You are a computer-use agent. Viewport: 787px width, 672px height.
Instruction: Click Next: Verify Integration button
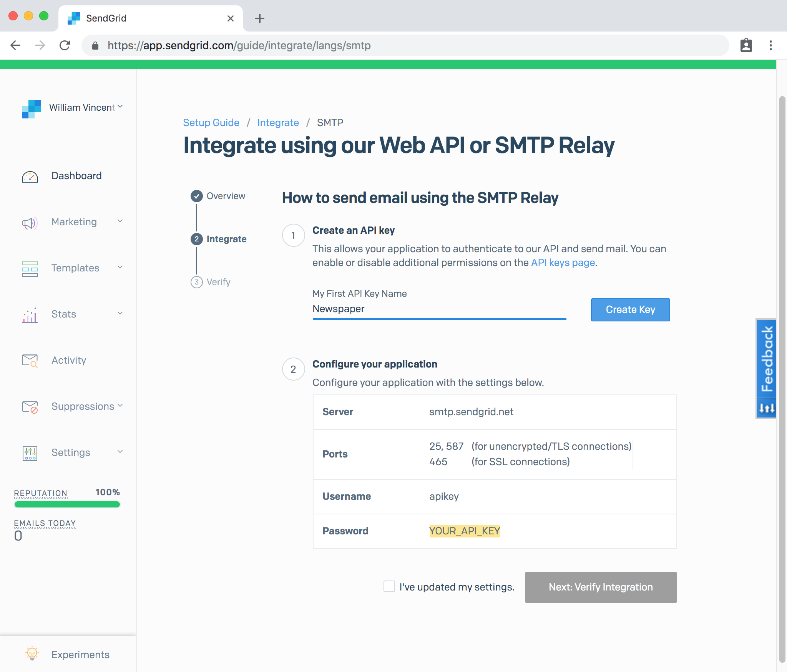point(601,587)
